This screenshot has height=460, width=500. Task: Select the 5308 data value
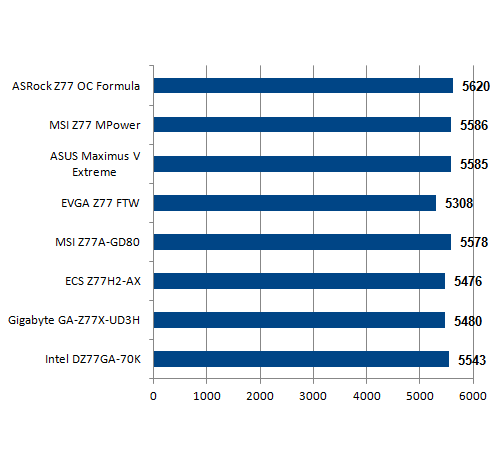coord(459,203)
